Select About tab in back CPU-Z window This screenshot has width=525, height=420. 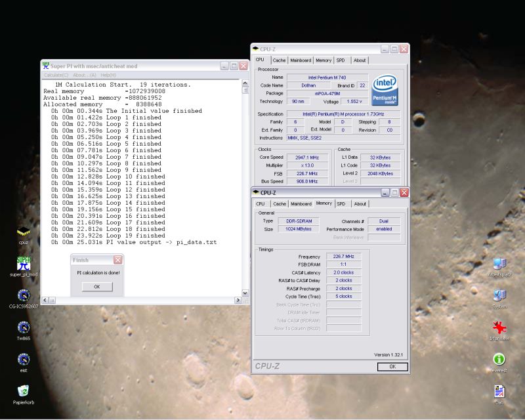360,60
